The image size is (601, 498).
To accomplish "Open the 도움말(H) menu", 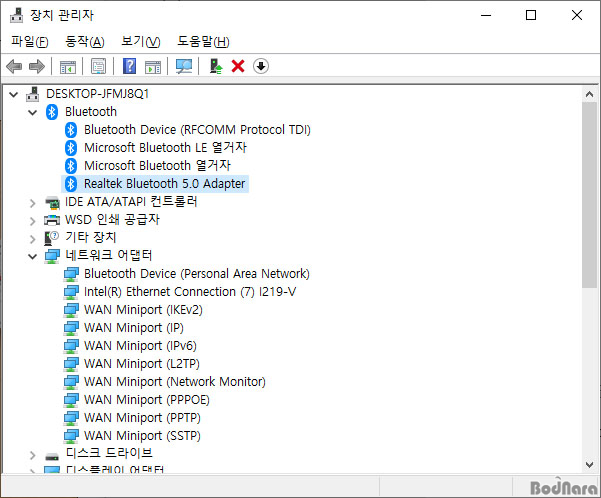I will (x=203, y=41).
